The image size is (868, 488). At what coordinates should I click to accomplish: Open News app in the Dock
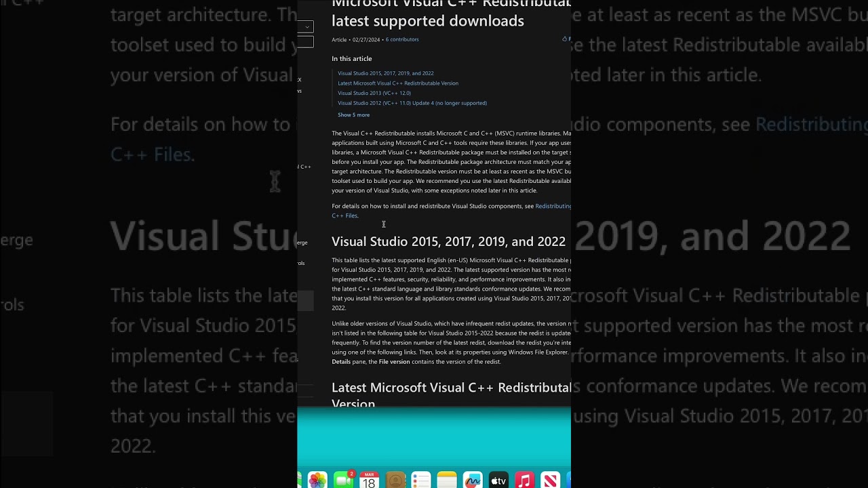(x=550, y=481)
